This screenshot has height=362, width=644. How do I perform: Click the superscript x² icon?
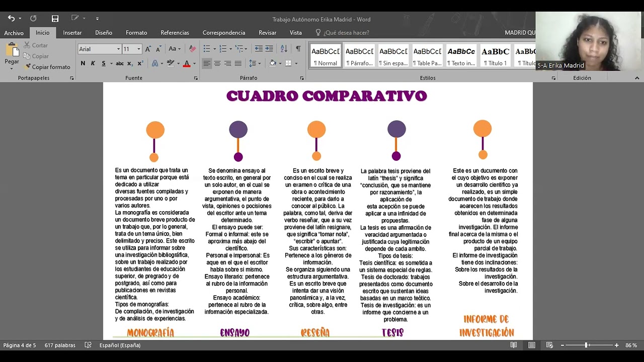[x=140, y=63]
